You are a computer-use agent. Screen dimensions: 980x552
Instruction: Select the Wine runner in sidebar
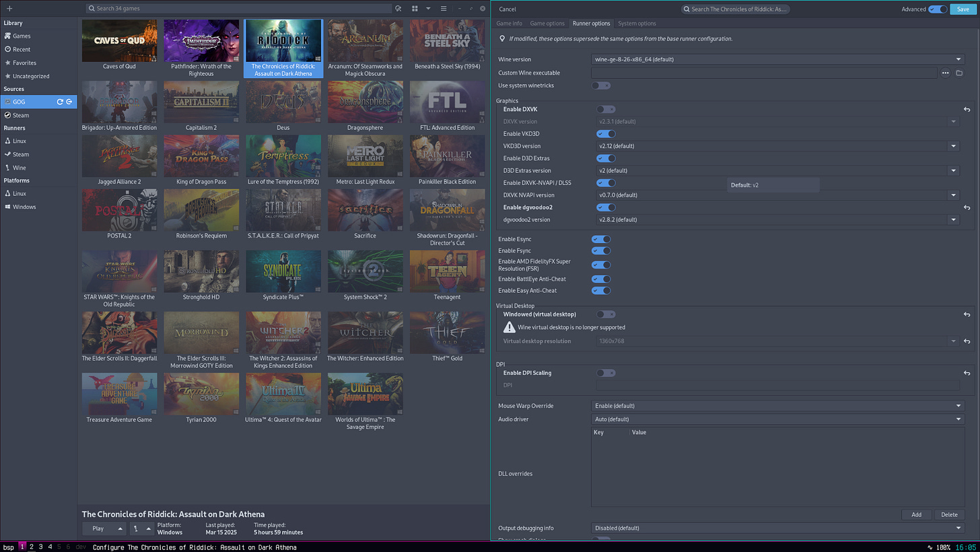click(38, 168)
